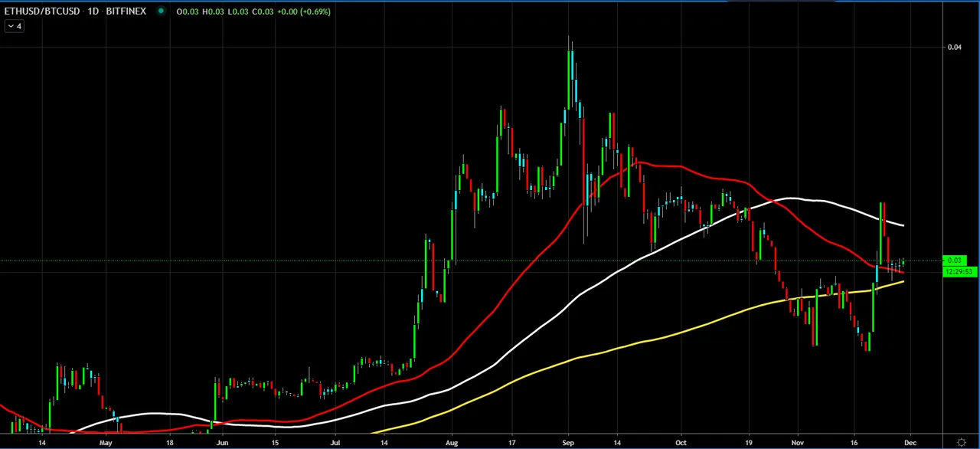Screen dimensions: 980x449
Task: Click the candle countdown 12:29:53 label
Action: tap(959, 271)
